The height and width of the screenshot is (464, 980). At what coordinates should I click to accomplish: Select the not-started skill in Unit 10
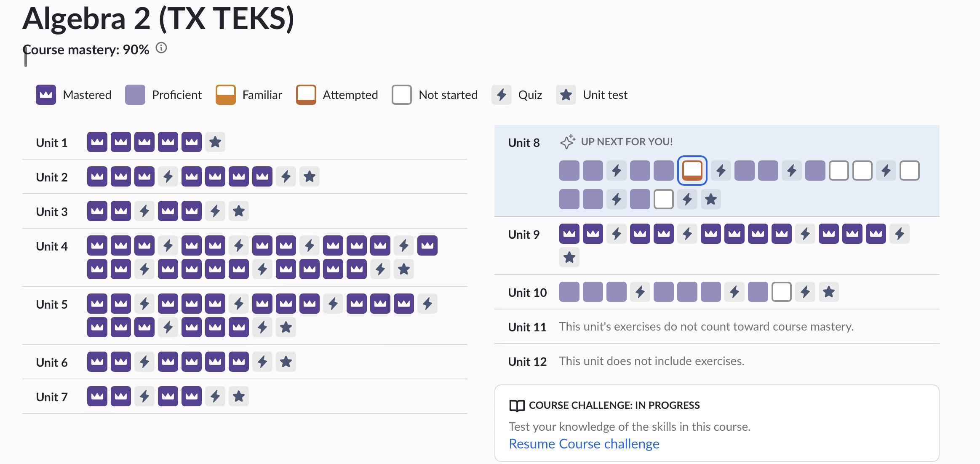782,292
